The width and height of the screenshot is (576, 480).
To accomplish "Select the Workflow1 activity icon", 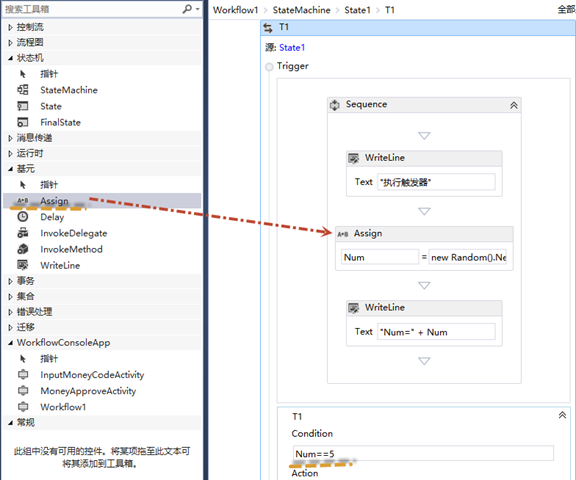I will click(x=23, y=407).
